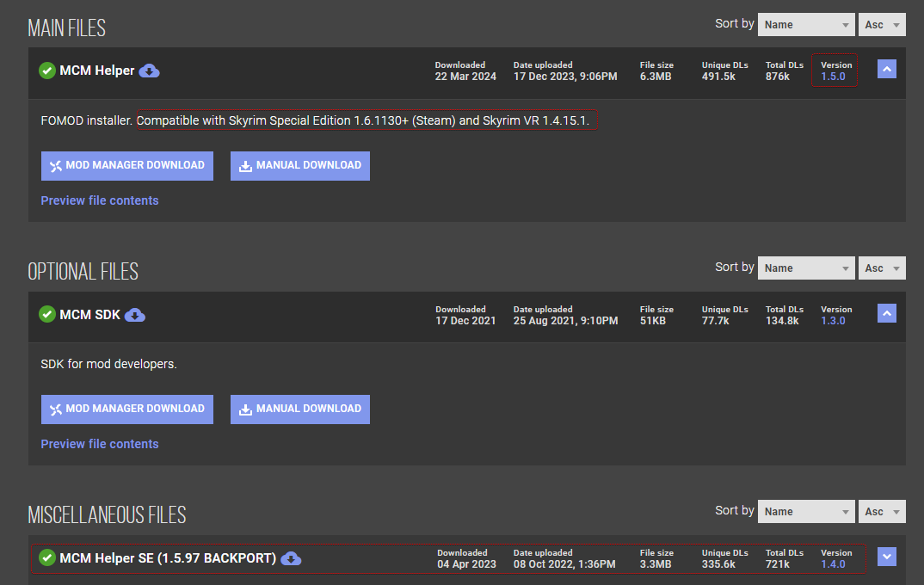Open Main Files Asc order dropdown
This screenshot has width=924, height=585.
pyautogui.click(x=882, y=25)
